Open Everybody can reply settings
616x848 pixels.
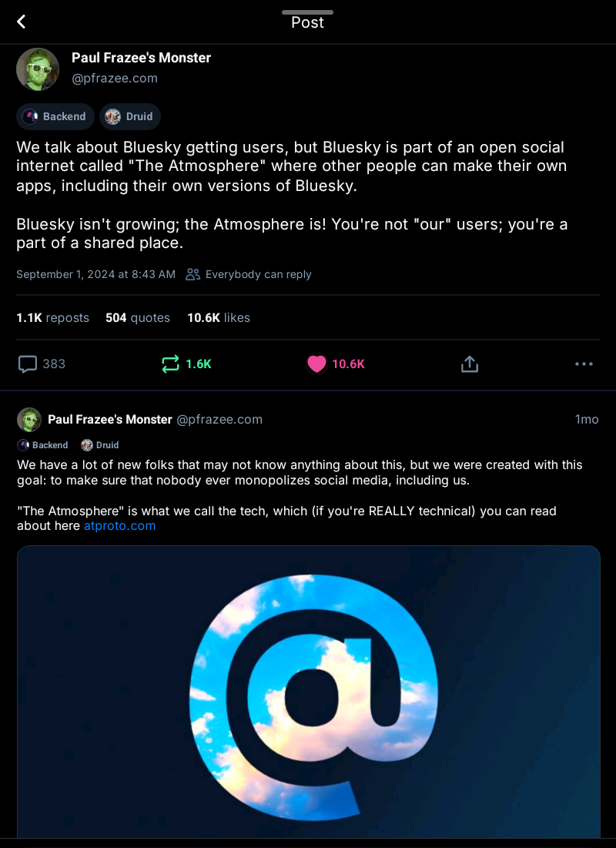point(249,274)
